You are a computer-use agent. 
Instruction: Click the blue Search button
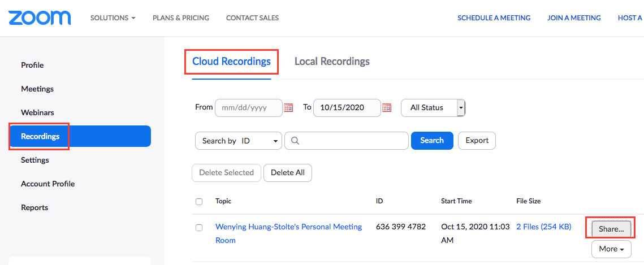pyautogui.click(x=432, y=141)
